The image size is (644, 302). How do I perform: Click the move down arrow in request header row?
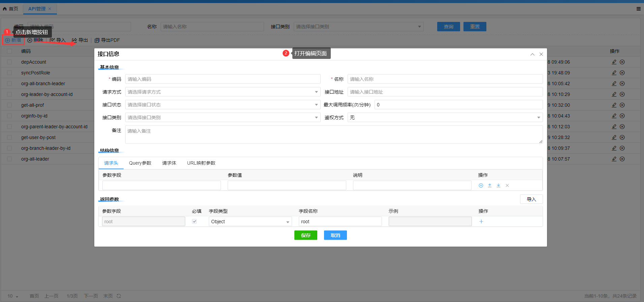pyautogui.click(x=498, y=186)
